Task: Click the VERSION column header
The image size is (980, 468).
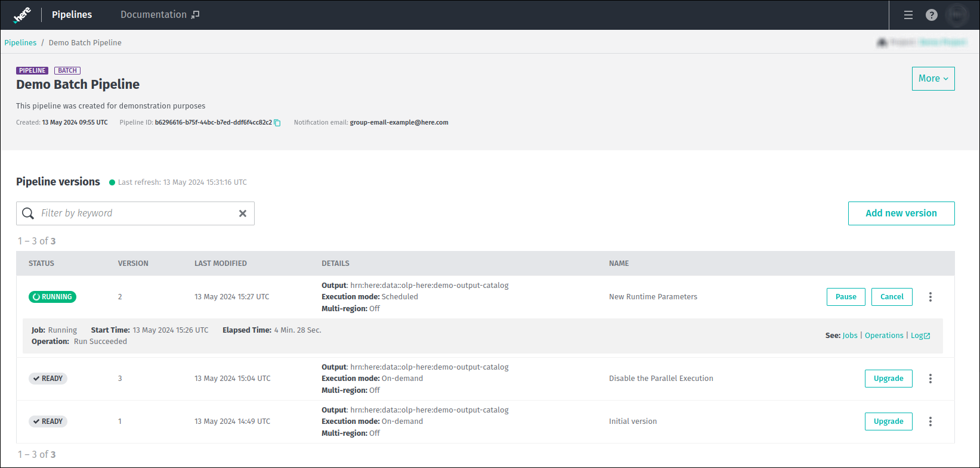Action: point(133,264)
